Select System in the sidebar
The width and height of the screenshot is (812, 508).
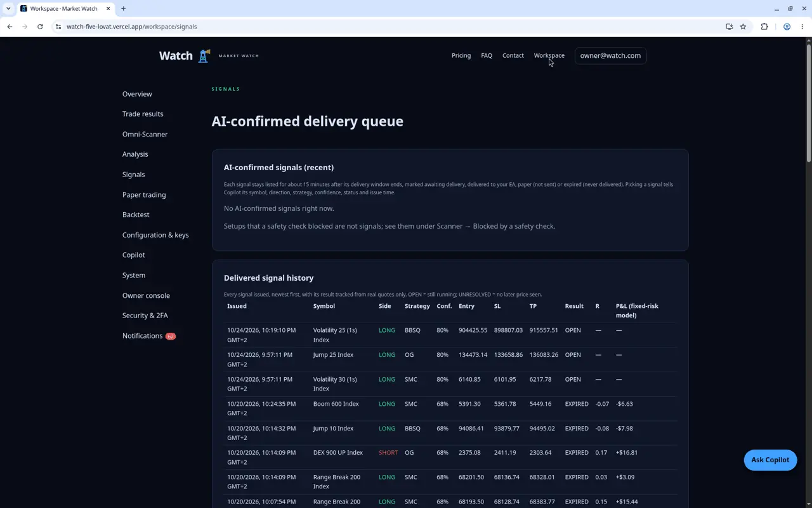pyautogui.click(x=134, y=276)
